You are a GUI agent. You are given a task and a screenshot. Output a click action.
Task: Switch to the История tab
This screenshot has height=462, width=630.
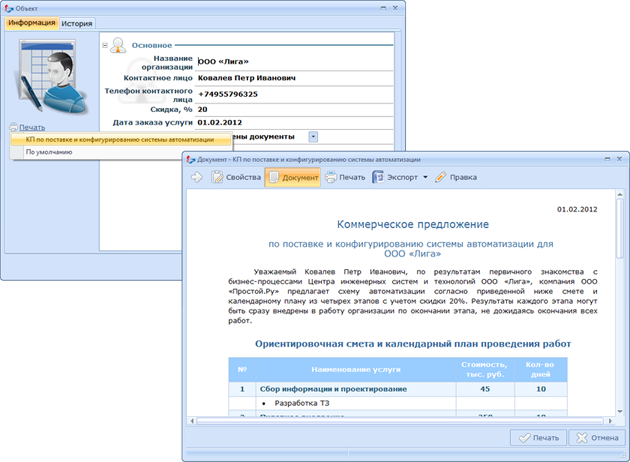click(77, 24)
